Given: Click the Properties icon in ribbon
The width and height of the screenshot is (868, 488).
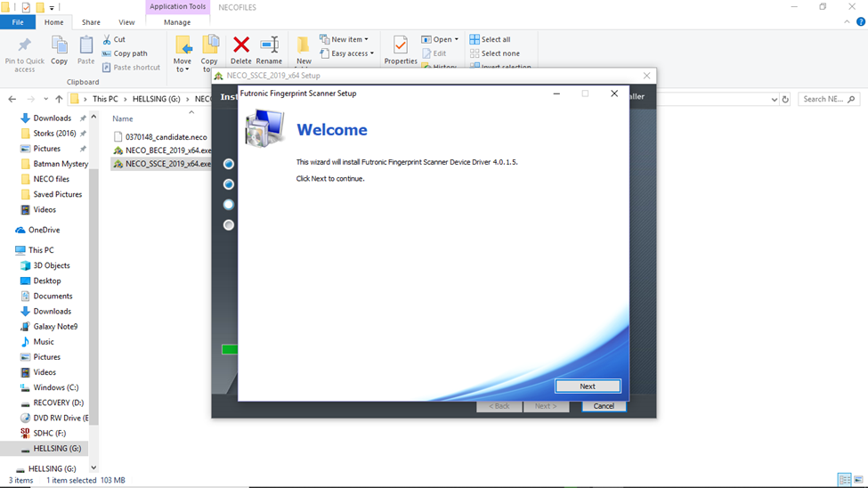Looking at the screenshot, I should [401, 45].
